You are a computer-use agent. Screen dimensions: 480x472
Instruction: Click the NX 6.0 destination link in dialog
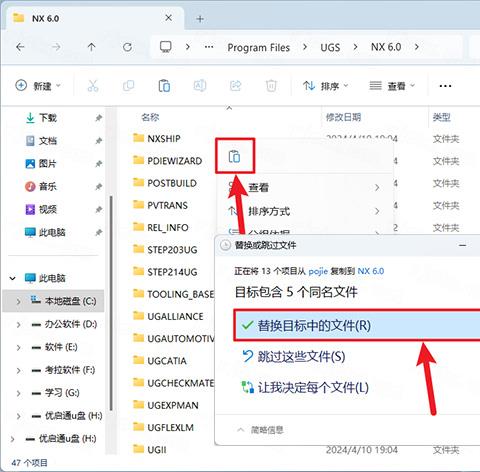click(371, 271)
